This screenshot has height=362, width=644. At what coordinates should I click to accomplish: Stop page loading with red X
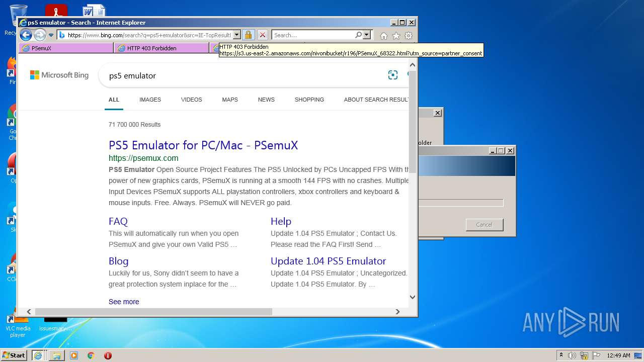click(x=262, y=35)
